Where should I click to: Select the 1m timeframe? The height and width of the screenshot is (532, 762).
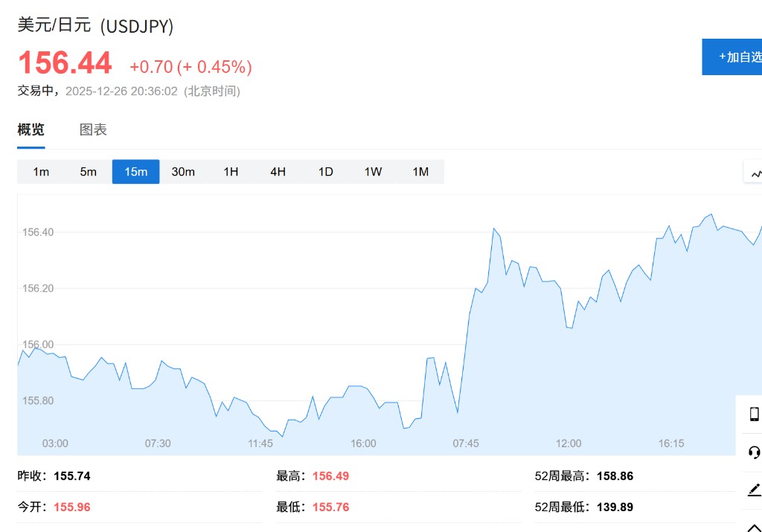[x=41, y=172]
